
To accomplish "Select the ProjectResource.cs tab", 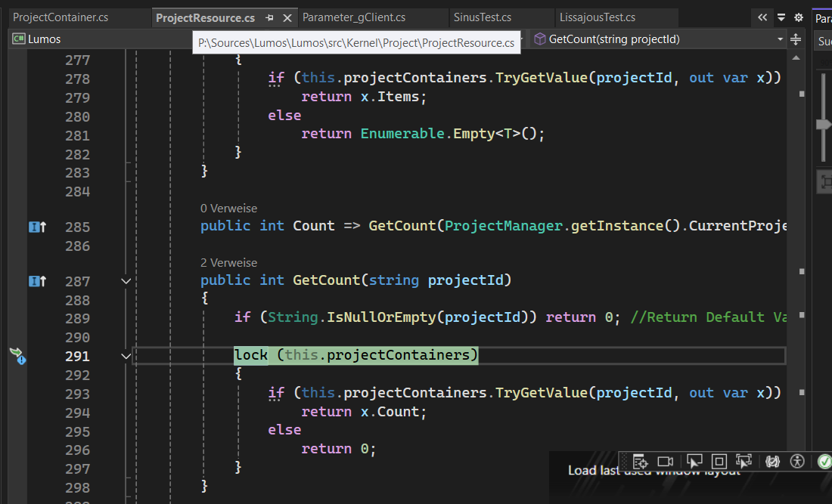I will 205,18.
